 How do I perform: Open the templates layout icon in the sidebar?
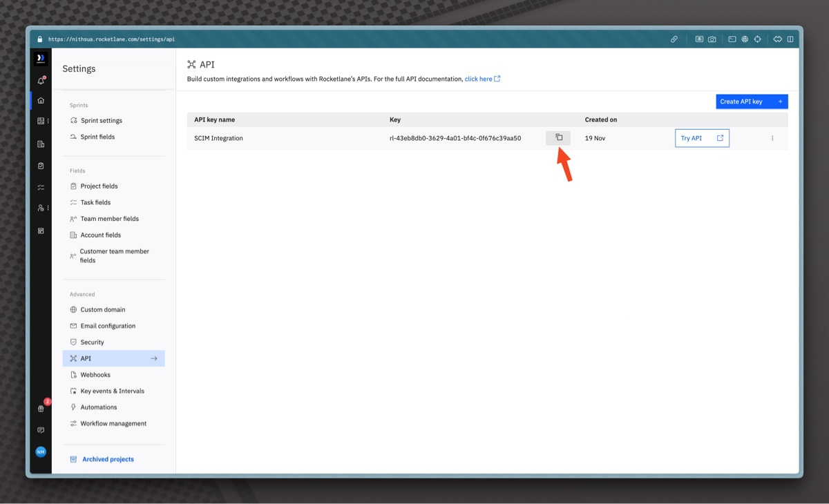pyautogui.click(x=41, y=231)
